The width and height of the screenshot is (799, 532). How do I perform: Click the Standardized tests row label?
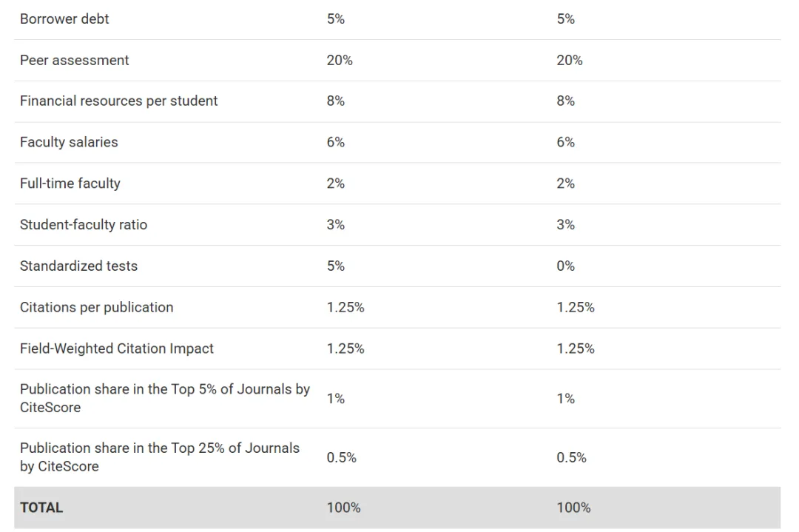(x=78, y=266)
